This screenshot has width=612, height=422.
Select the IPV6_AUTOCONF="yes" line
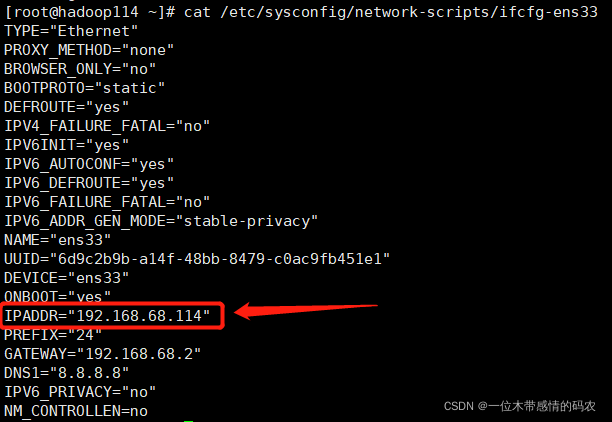pyautogui.click(x=89, y=164)
